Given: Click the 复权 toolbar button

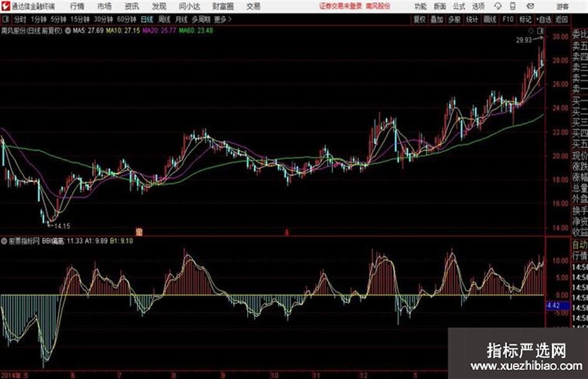Looking at the screenshot, I should tap(419, 19).
